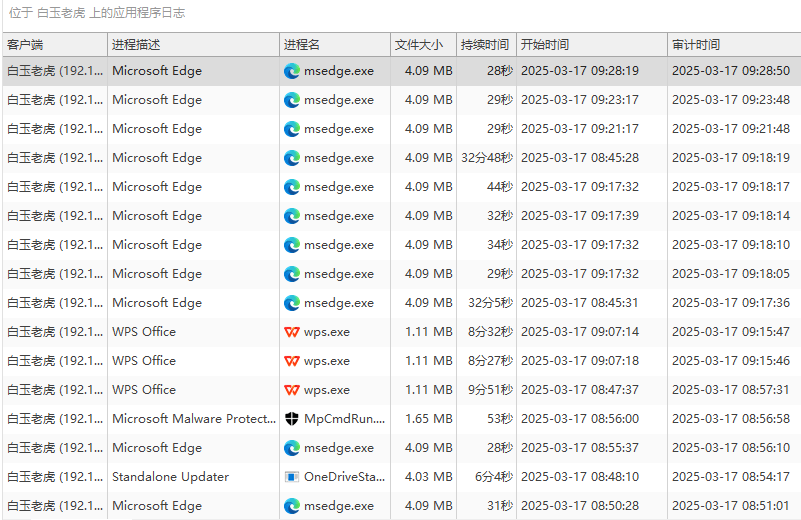The height and width of the screenshot is (520, 801).
Task: Sort by the 进程名 column header
Action: pyautogui.click(x=333, y=45)
